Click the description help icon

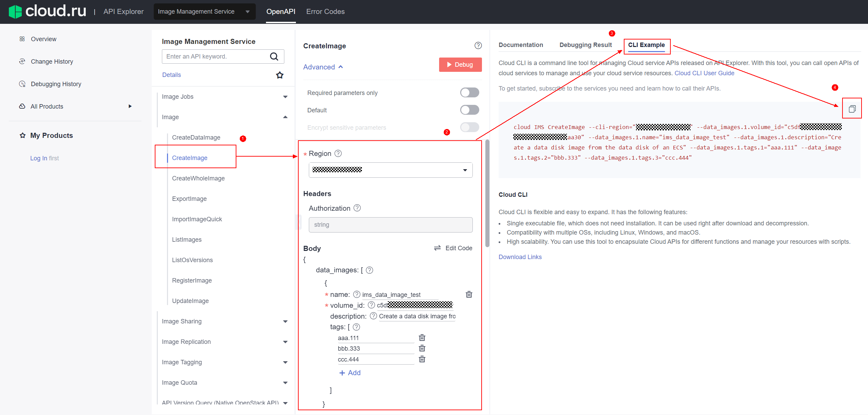(373, 316)
